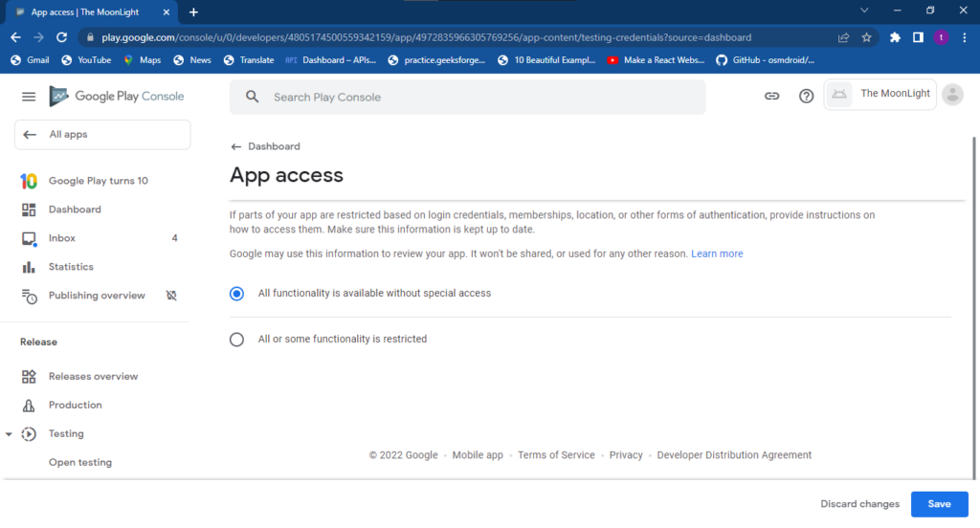Open the Mobile app footer link

478,455
